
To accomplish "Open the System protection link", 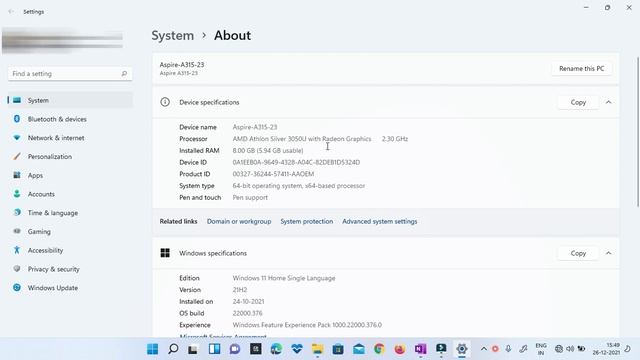I will (307, 222).
